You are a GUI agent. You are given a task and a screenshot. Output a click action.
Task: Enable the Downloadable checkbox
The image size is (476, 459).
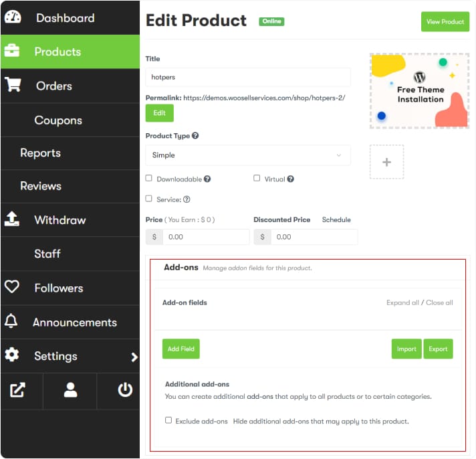pyautogui.click(x=149, y=179)
